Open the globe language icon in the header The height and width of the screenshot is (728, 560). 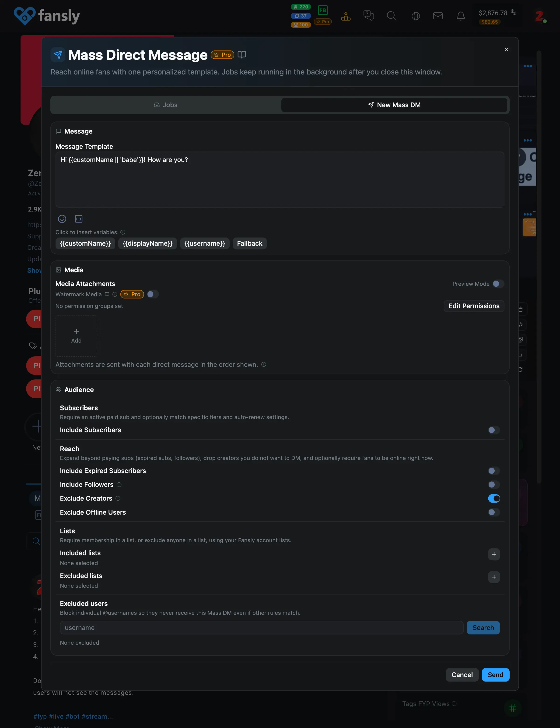pyautogui.click(x=415, y=16)
